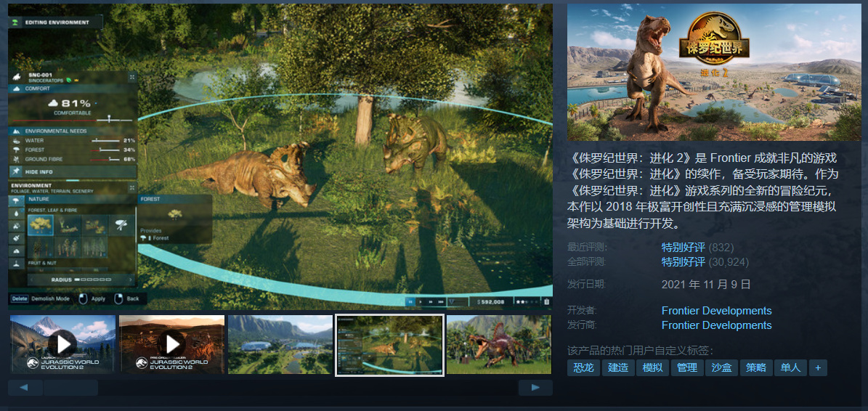Open the publisher Frontier Developments link
This screenshot has width=868, height=411.
pos(716,325)
